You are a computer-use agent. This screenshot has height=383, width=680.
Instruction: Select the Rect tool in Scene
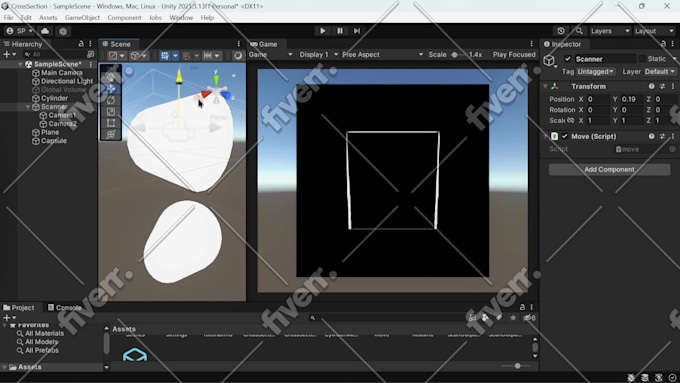[111, 123]
